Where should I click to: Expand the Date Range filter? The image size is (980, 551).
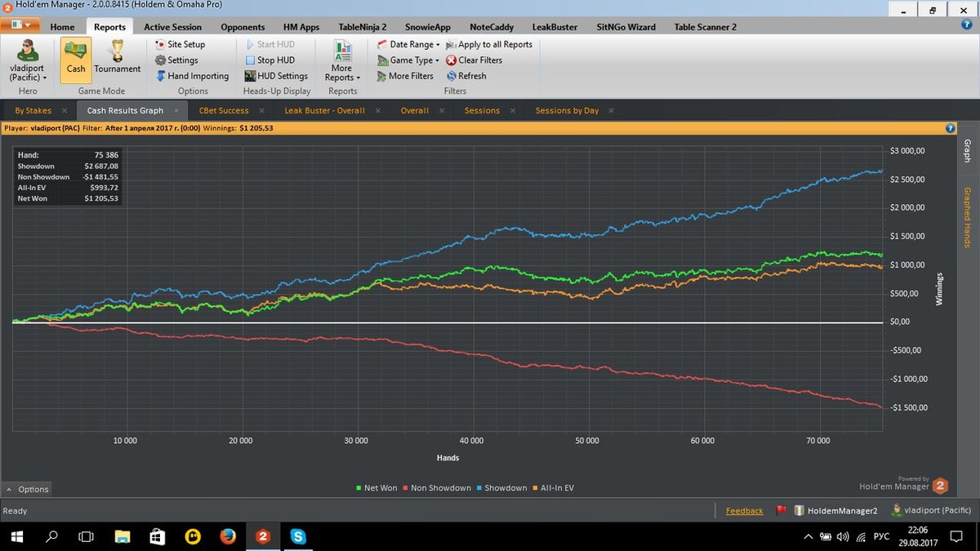click(x=408, y=44)
